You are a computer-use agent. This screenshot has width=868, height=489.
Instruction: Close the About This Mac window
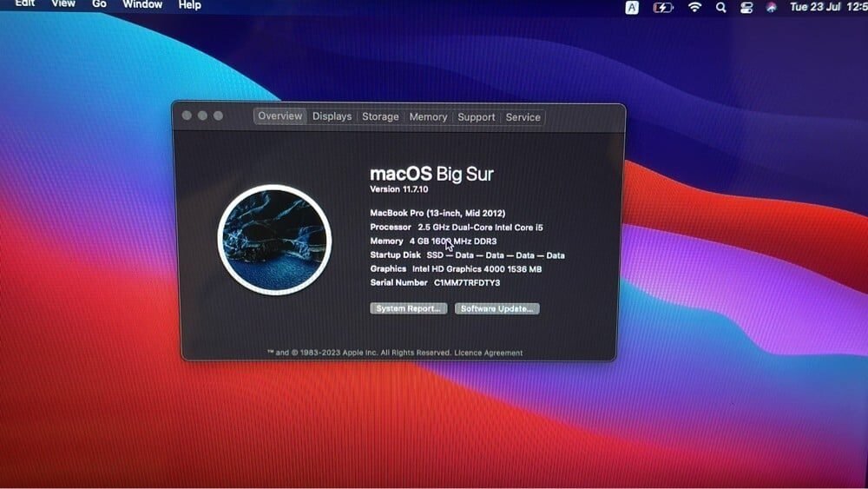pyautogui.click(x=187, y=116)
